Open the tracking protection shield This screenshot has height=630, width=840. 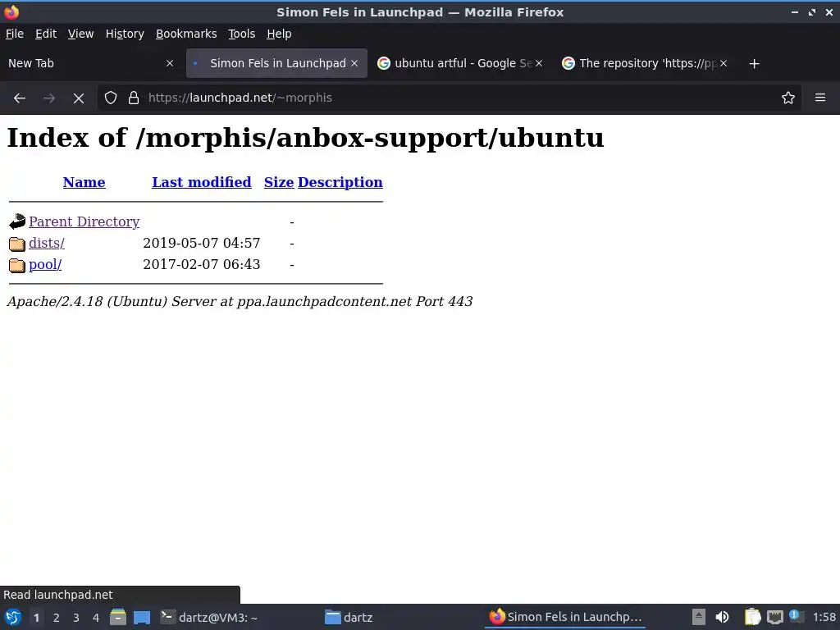(x=111, y=98)
